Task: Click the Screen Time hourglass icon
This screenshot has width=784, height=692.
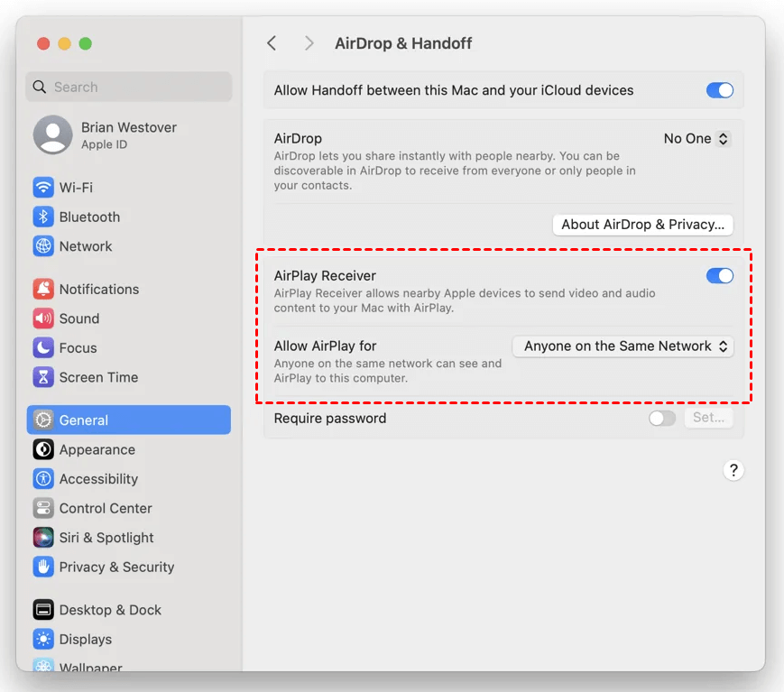Action: click(43, 377)
